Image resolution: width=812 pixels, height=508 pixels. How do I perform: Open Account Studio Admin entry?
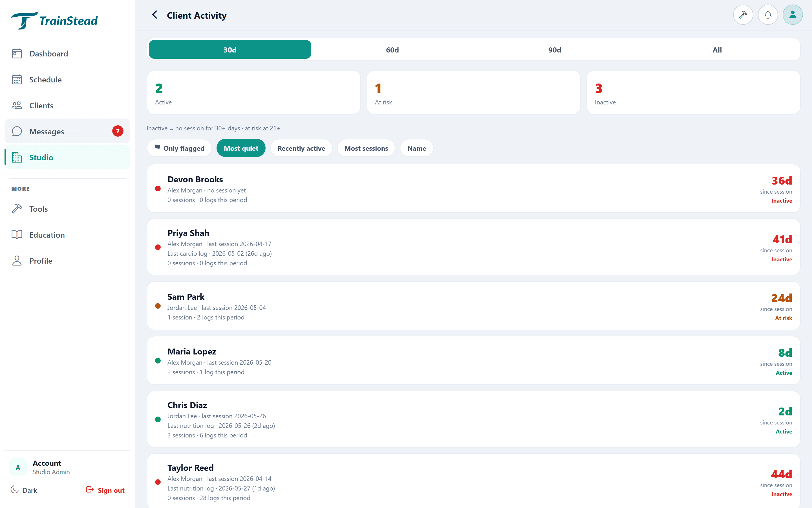67,467
